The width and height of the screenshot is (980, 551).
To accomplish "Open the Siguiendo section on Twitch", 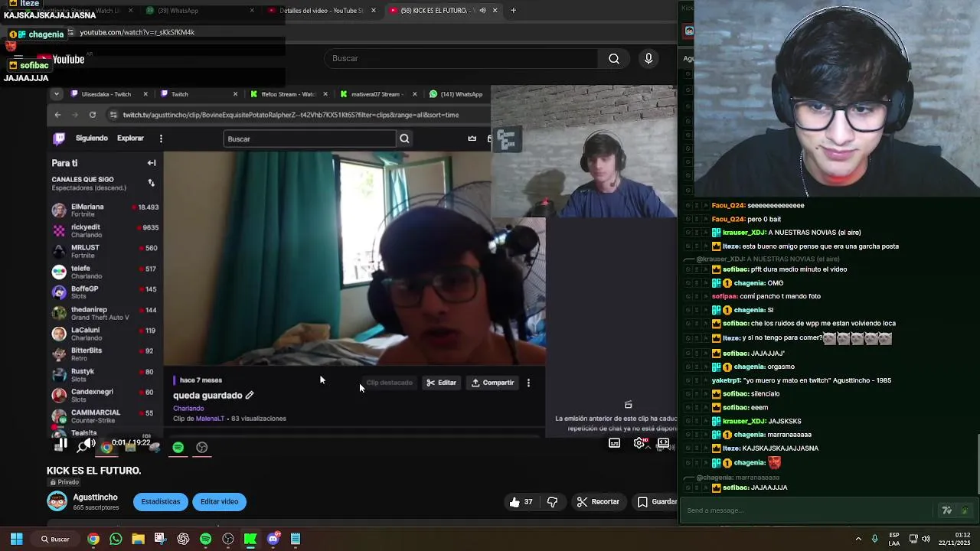I will [92, 139].
